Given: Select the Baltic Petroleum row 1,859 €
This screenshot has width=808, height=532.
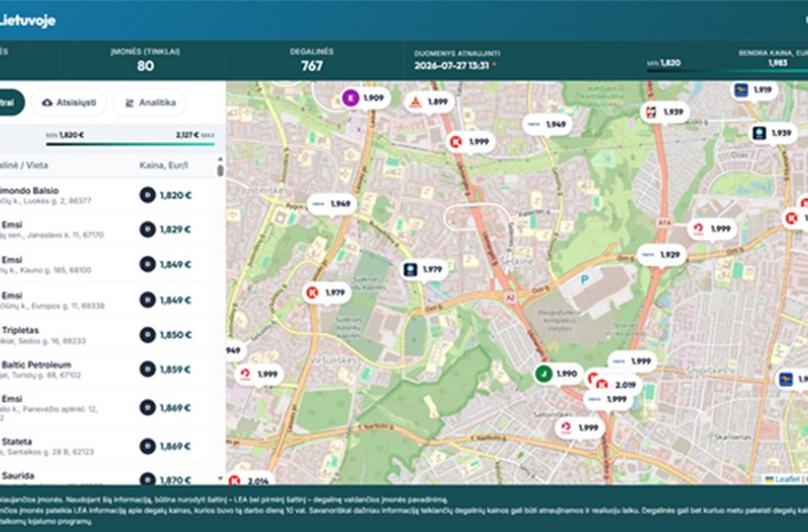Looking at the screenshot, I should (108, 370).
